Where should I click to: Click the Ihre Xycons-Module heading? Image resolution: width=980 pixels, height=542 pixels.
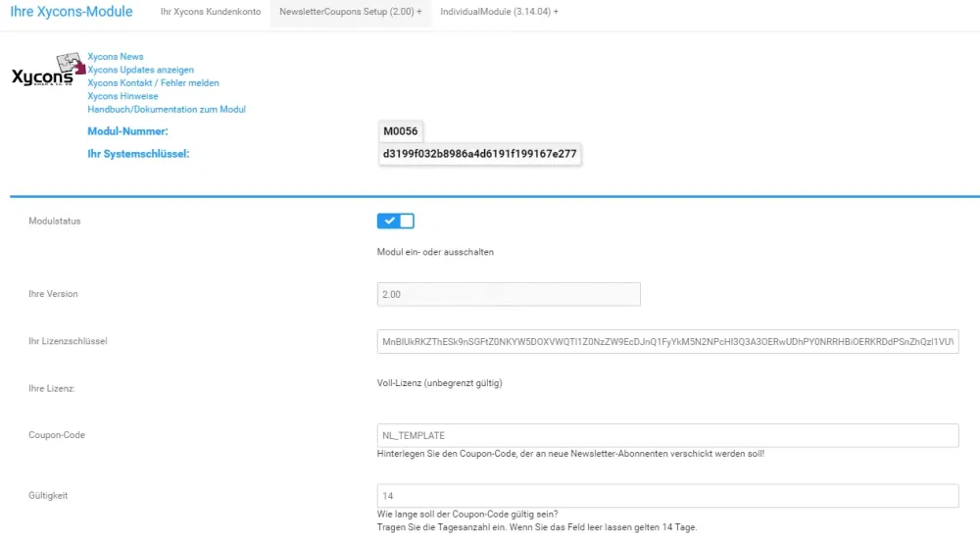72,11
